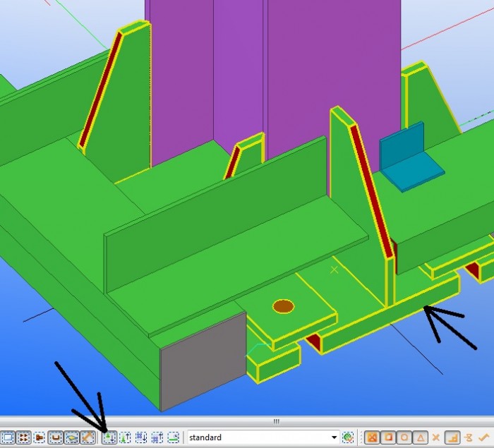
Task: Toggle snap to intersection points X icon
Action: pos(436,437)
